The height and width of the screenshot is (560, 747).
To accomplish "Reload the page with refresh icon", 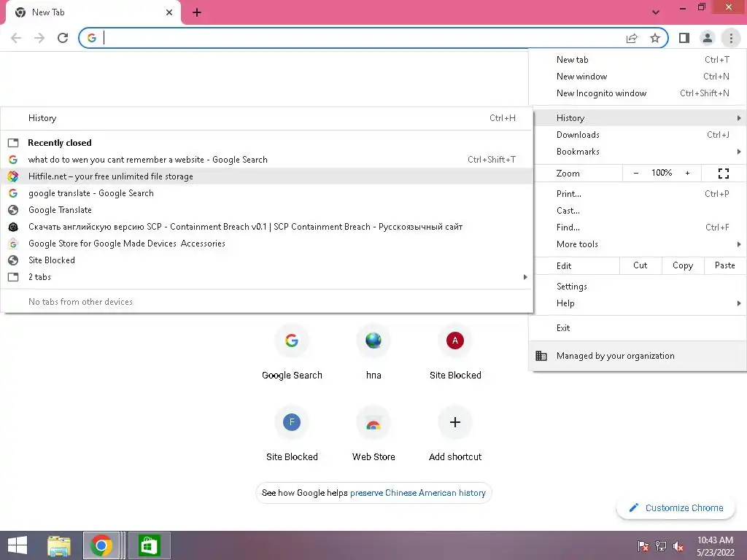I will (x=63, y=38).
